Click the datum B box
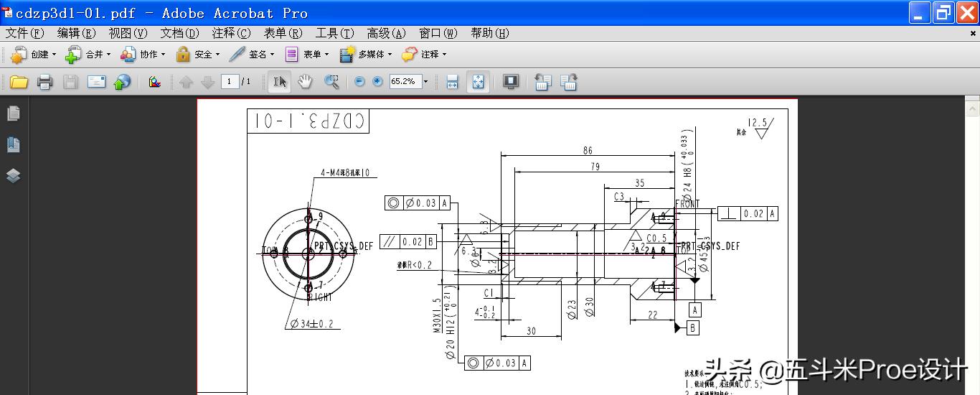This screenshot has height=395, width=980. (692, 328)
